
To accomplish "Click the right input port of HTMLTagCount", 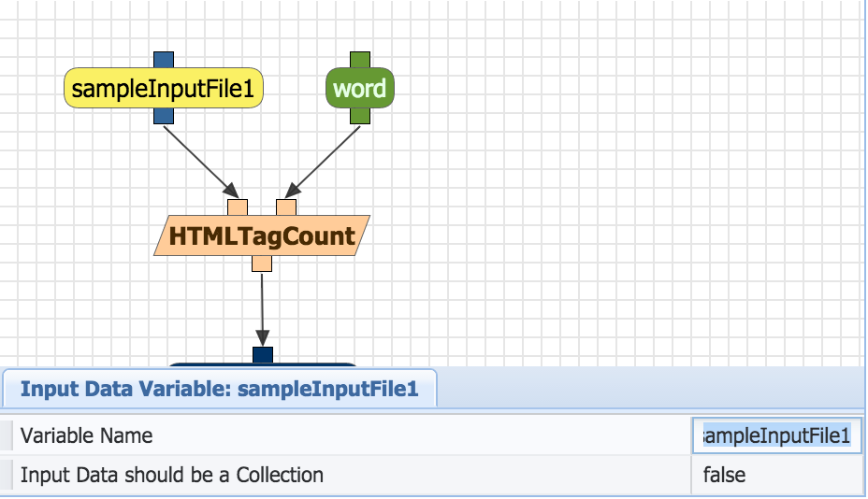I will pyautogui.click(x=286, y=207).
